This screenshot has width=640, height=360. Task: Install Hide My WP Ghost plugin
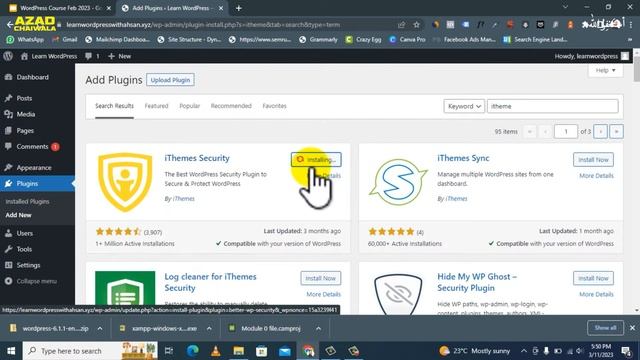click(x=593, y=278)
